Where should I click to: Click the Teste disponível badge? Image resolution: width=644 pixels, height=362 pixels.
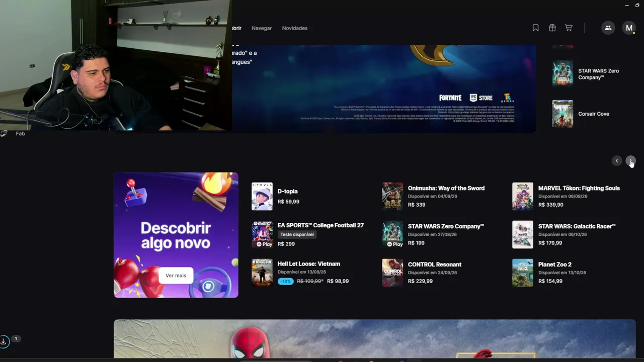tap(297, 234)
